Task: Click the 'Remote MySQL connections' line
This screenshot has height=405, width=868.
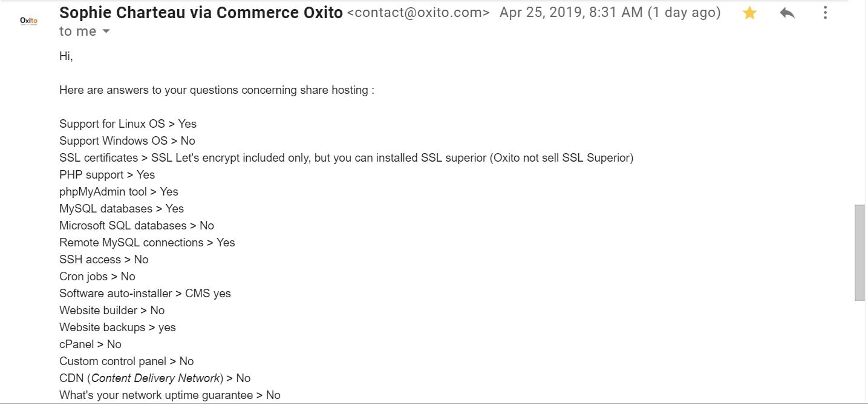Action: coord(147,243)
